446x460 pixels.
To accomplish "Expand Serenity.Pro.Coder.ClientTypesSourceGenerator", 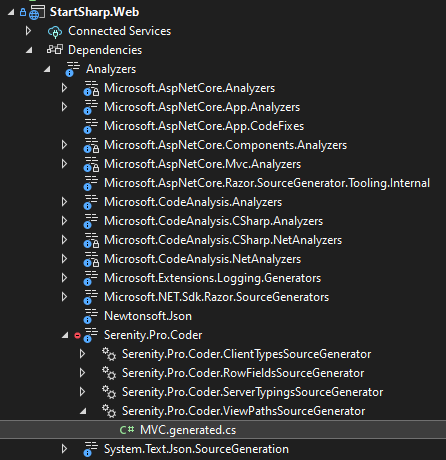I will [x=82, y=354].
